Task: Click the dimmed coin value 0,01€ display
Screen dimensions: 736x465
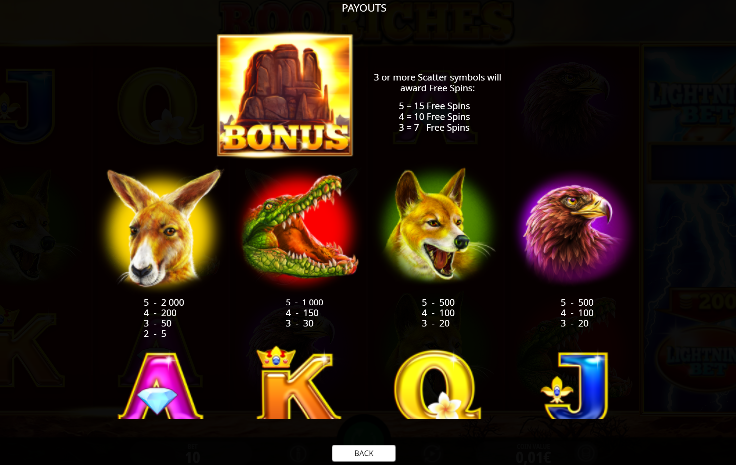Action: click(x=533, y=454)
